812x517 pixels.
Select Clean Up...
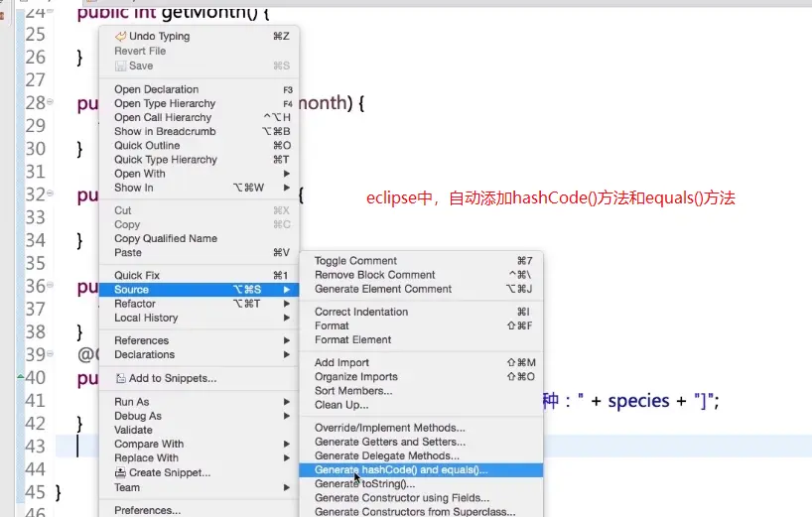point(421,405)
